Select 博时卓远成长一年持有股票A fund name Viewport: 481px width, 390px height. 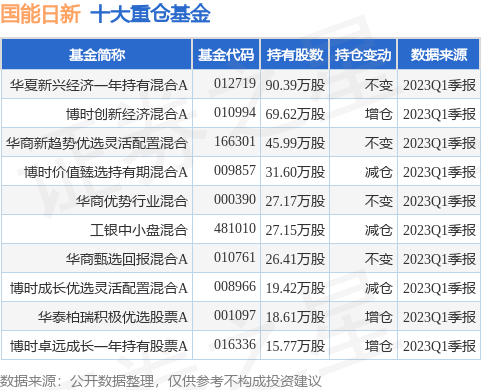(99, 346)
